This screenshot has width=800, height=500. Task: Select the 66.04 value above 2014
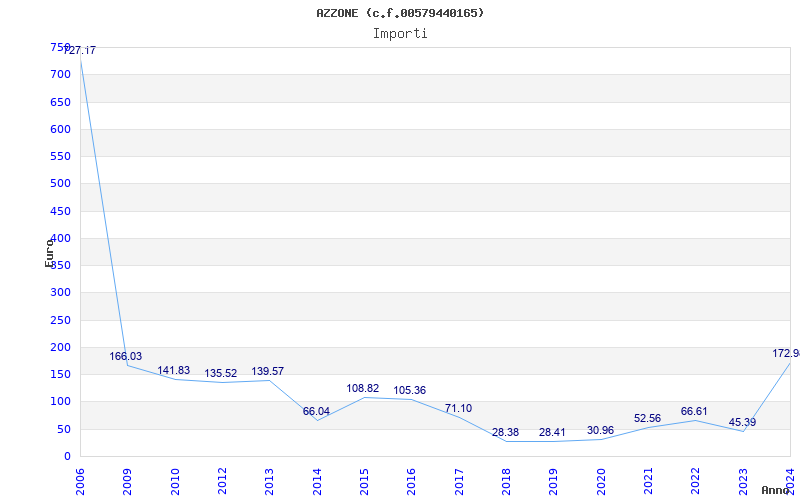tap(316, 411)
